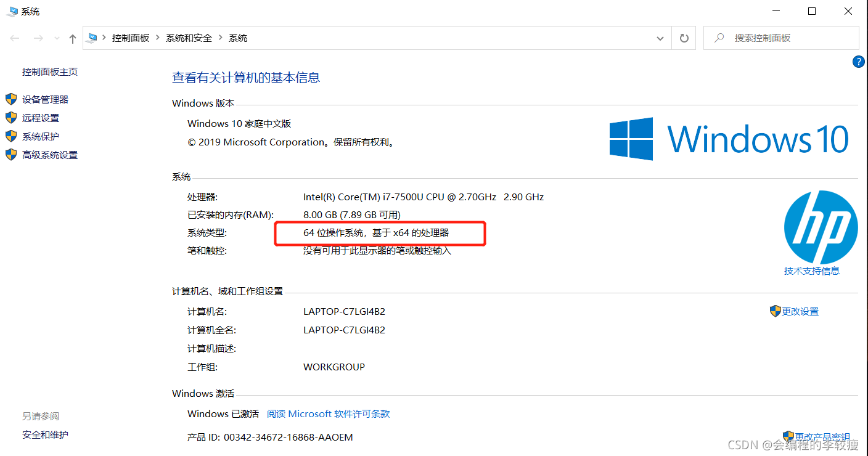Screen dimensions: 868x456
Task: Open 高级系统设置 link
Action: coord(50,155)
